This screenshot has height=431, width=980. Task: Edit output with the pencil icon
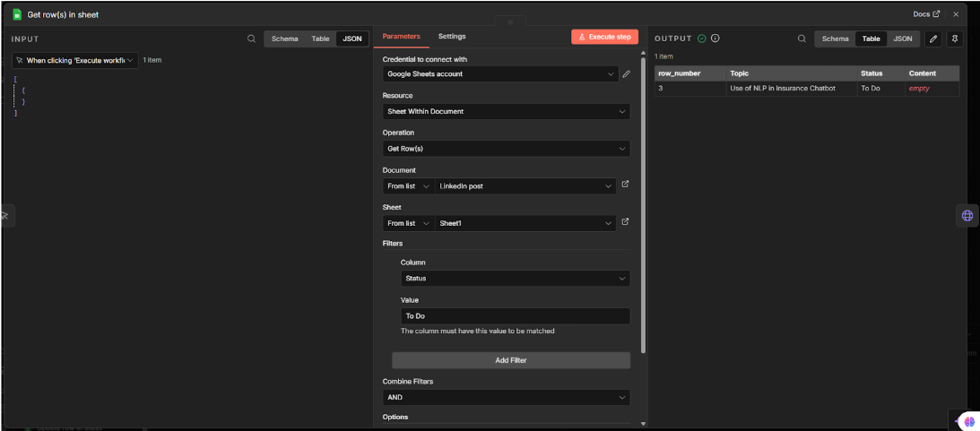pos(933,39)
